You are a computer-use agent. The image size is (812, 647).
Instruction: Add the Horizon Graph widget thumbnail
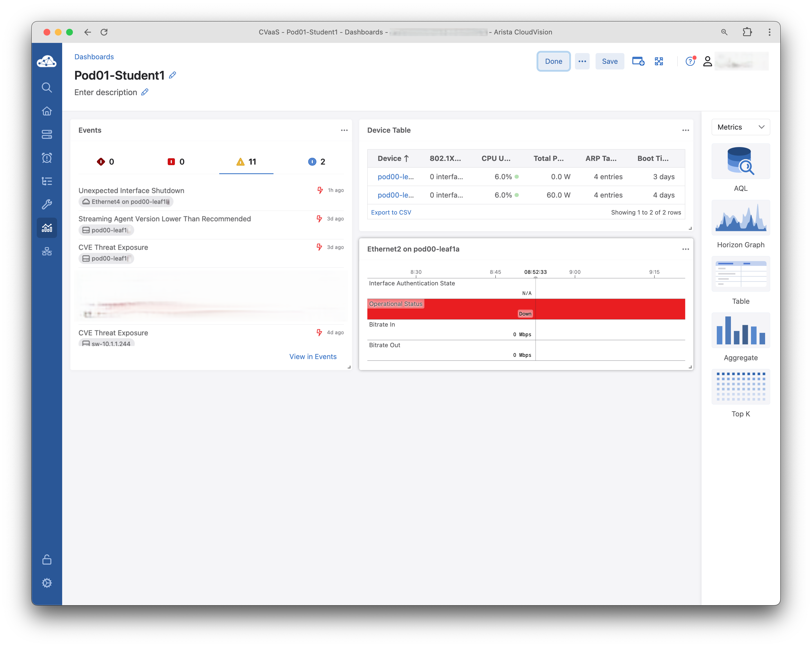coord(741,218)
